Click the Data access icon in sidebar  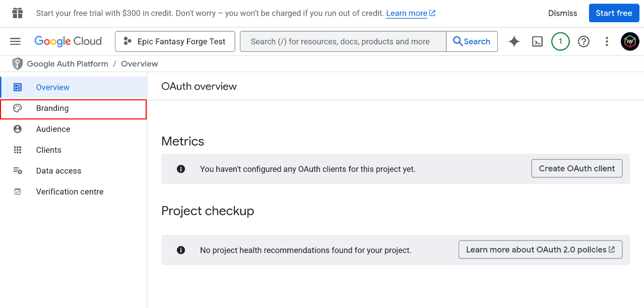(18, 170)
